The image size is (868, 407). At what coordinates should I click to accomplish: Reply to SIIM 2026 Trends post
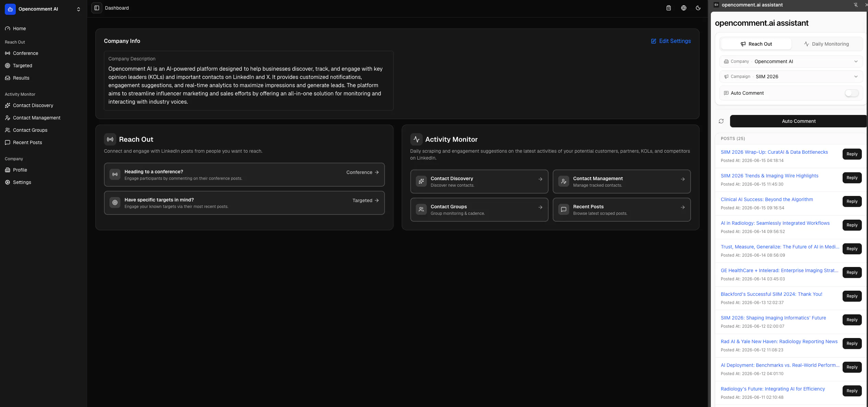point(852,178)
